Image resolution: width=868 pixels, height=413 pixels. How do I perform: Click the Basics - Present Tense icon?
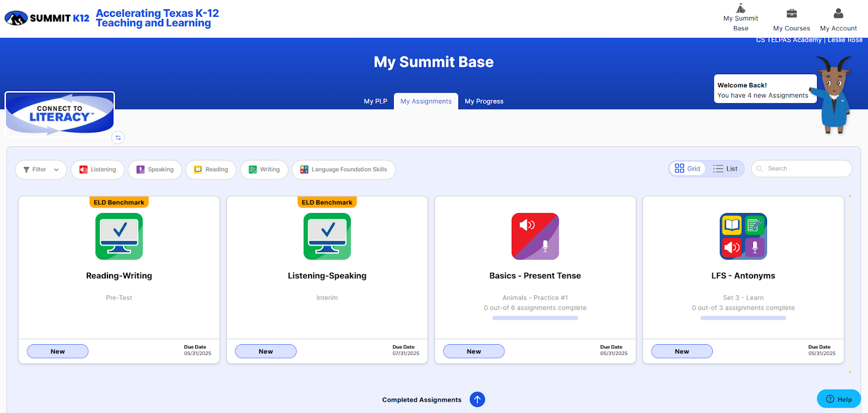coord(535,236)
